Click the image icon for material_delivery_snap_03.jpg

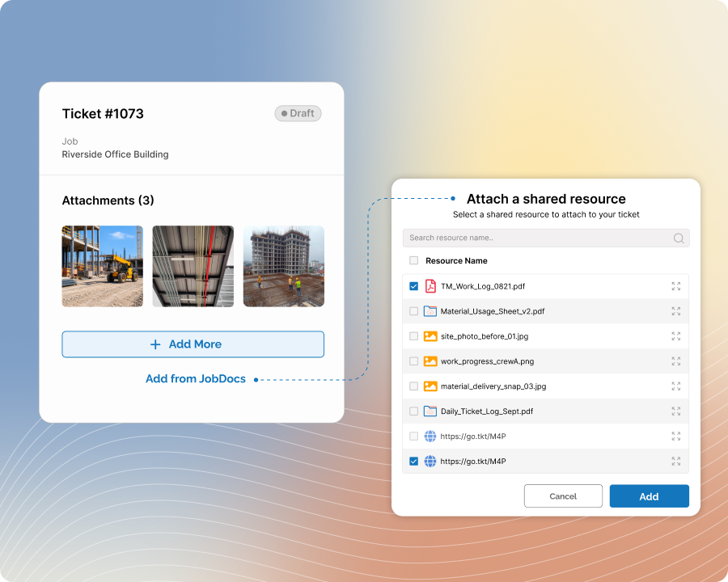430,386
